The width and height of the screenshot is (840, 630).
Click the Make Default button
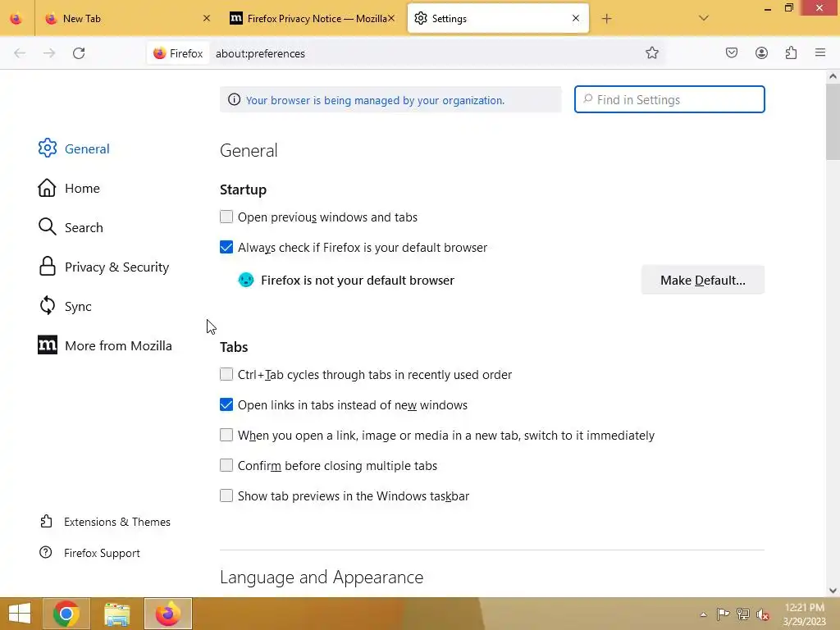pos(702,281)
